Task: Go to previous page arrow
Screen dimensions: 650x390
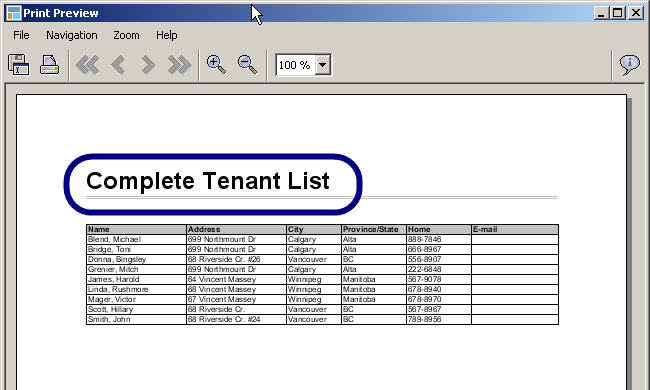Action: [119, 65]
